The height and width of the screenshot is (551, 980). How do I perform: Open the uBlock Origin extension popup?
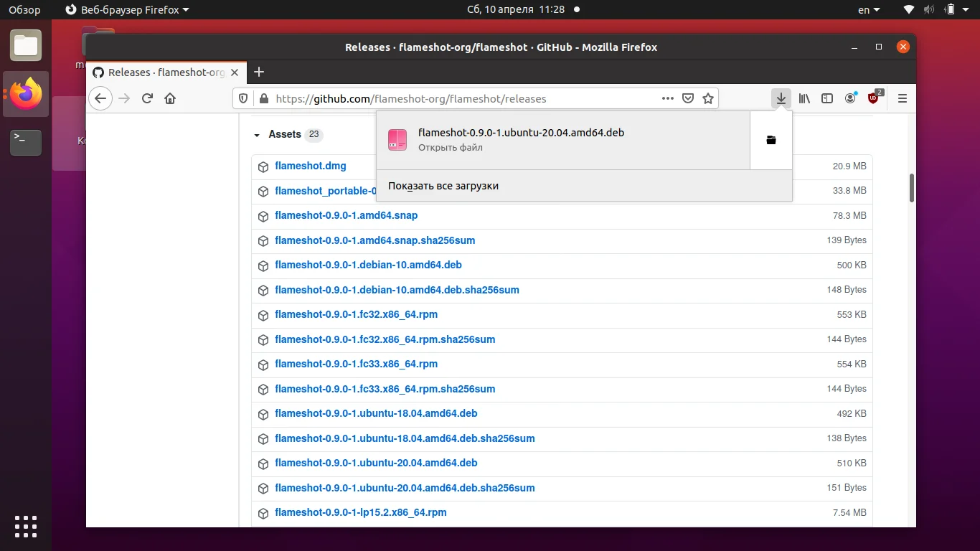873,98
